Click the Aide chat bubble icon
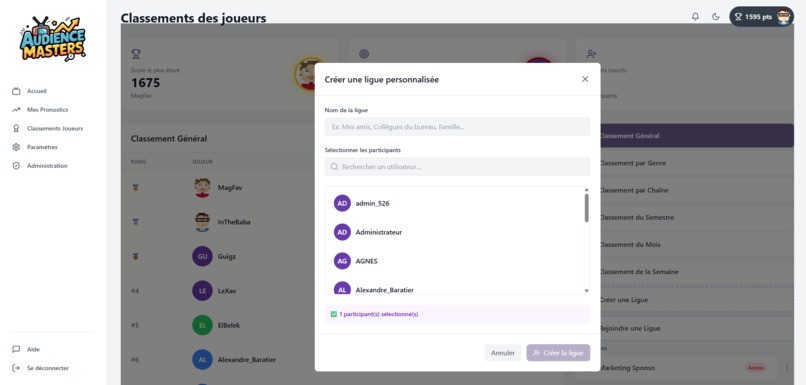 [16, 349]
